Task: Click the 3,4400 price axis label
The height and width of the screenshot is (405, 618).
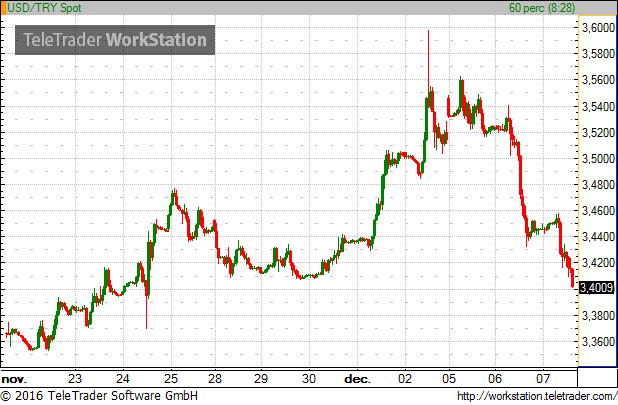Action: click(598, 237)
